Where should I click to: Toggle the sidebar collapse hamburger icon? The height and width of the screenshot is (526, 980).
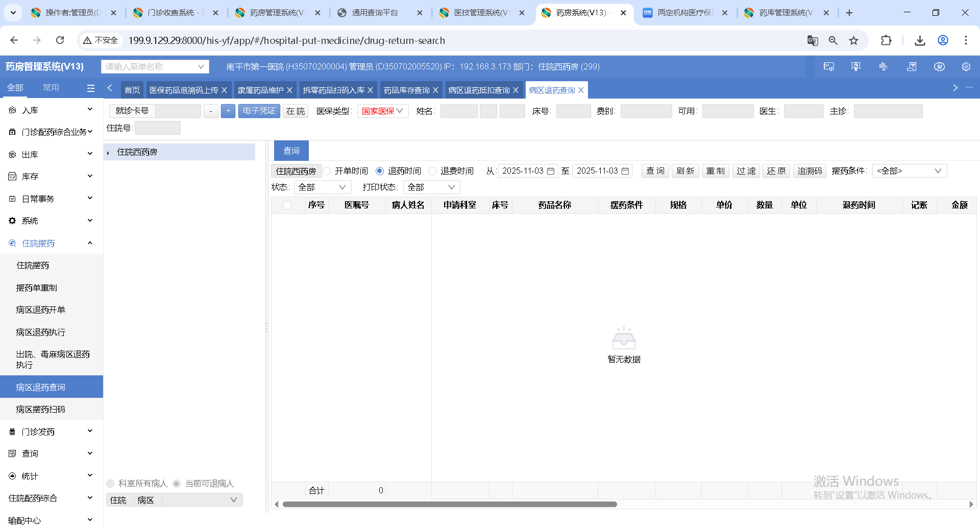click(91, 88)
